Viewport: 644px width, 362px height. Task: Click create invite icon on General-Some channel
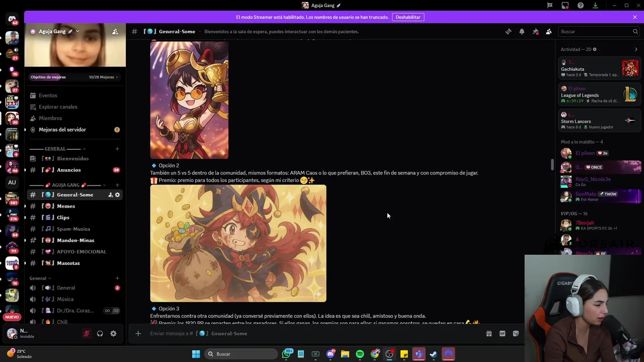[110, 195]
